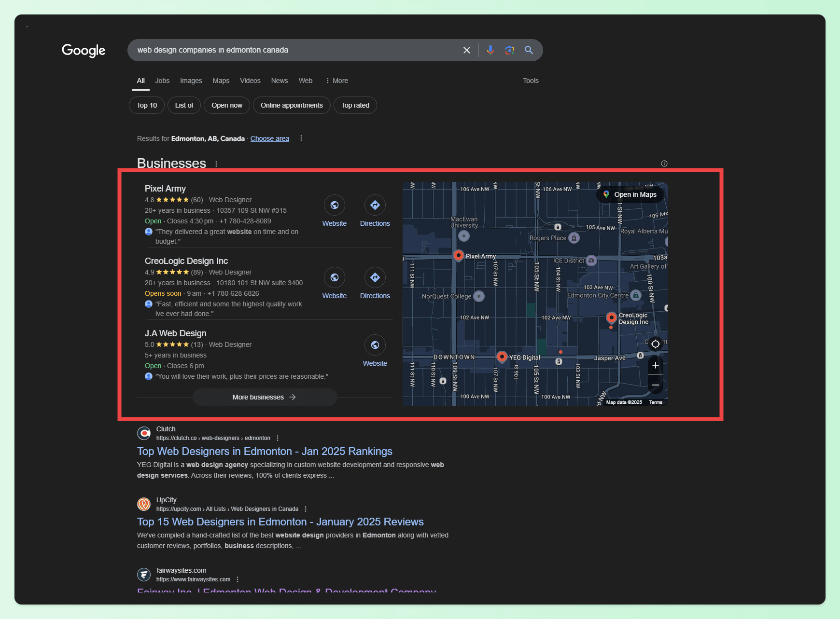The width and height of the screenshot is (840, 619).
Task: Apply the List of filter chip
Action: (x=184, y=105)
